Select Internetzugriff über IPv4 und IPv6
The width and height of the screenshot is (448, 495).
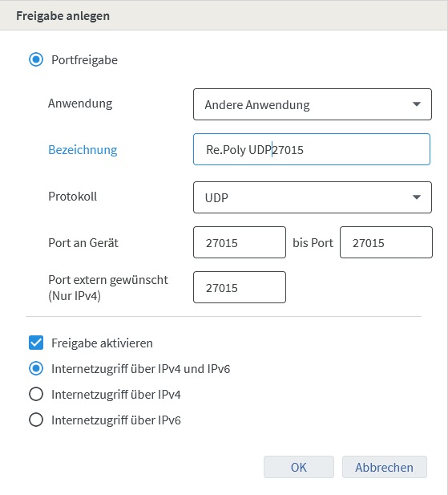36,369
